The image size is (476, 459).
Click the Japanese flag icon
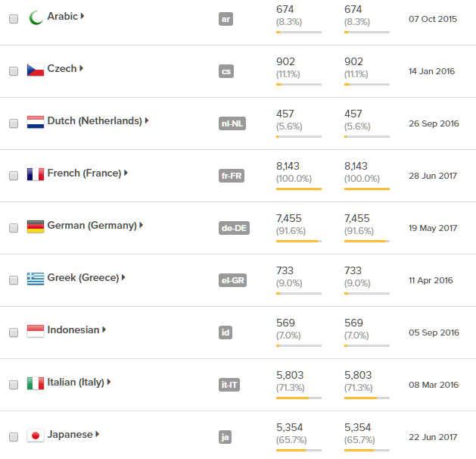35,436
